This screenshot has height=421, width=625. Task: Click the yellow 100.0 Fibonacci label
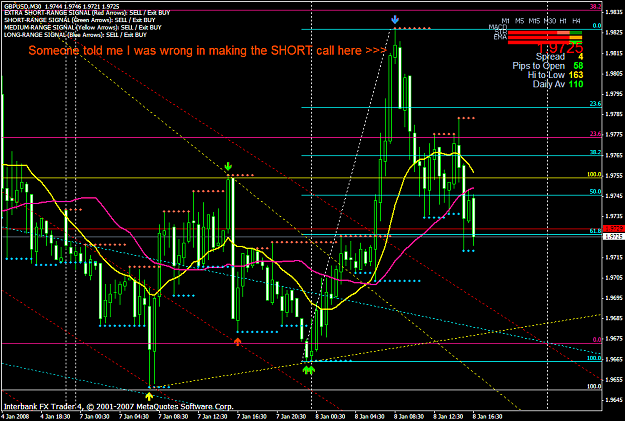pyautogui.click(x=594, y=175)
